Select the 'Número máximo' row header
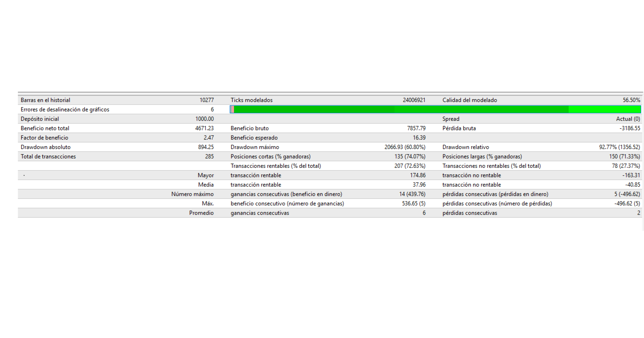Image resolution: width=644 pixels, height=338 pixels. pyautogui.click(x=193, y=194)
